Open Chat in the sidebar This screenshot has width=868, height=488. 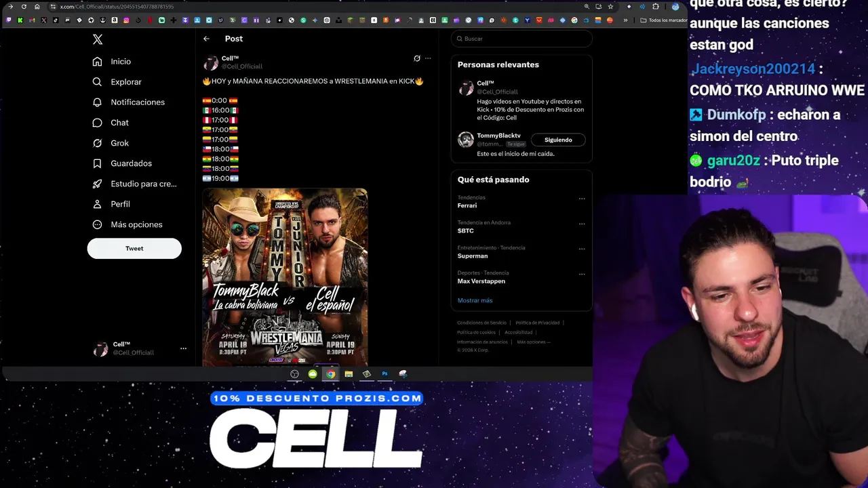(x=111, y=123)
